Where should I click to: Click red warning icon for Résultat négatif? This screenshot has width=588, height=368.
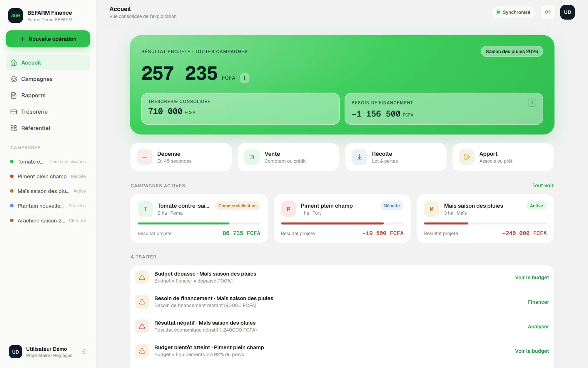(142, 326)
